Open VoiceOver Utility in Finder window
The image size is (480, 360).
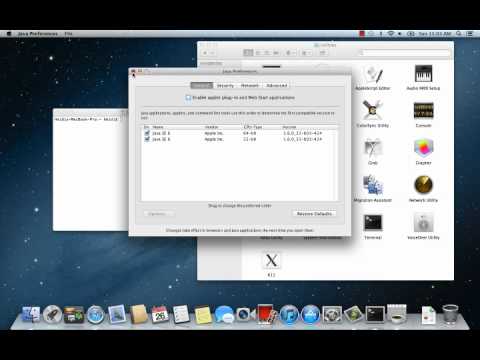coord(423,226)
